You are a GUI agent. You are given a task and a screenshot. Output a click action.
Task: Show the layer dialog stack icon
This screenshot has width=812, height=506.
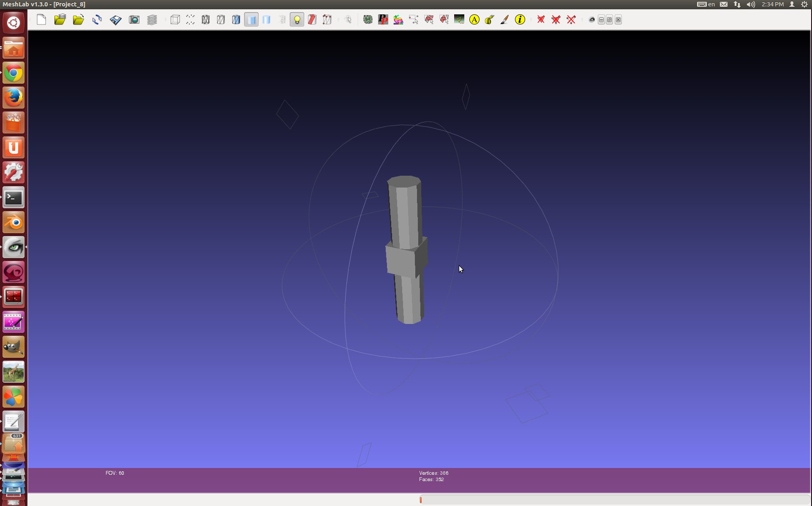point(152,19)
